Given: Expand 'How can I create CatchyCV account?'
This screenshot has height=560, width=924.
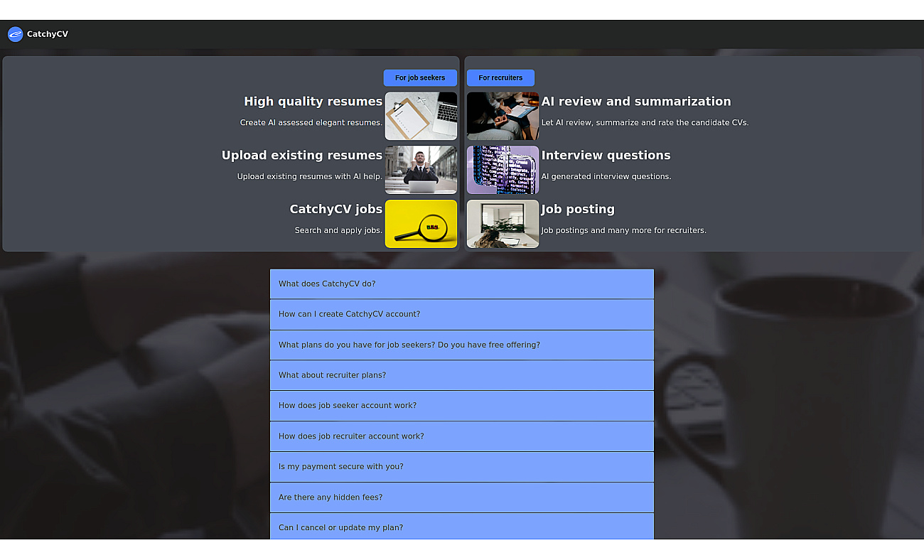Looking at the screenshot, I should click(x=462, y=315).
